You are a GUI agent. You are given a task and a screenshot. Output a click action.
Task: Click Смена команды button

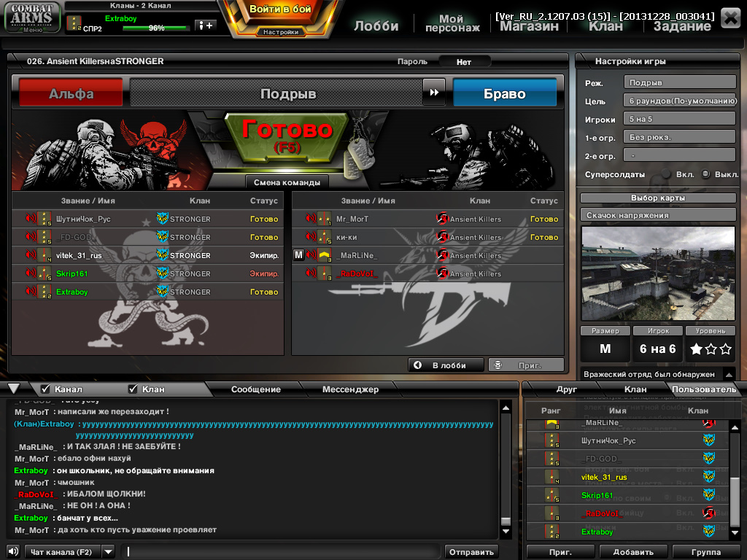[x=287, y=182]
